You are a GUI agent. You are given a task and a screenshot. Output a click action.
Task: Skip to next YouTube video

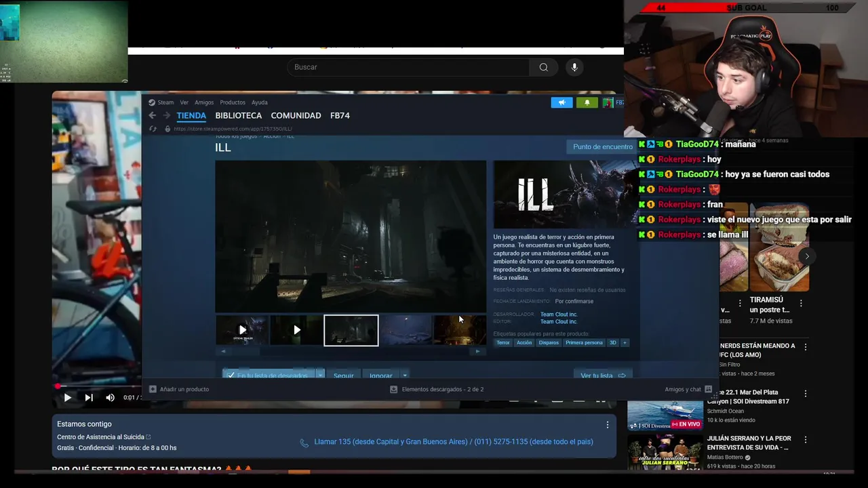pyautogui.click(x=89, y=398)
